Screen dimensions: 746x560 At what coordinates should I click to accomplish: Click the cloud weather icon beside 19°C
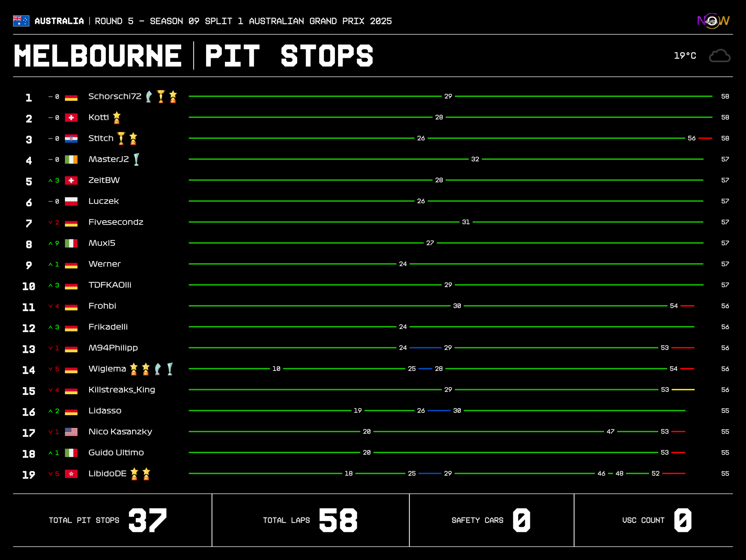pos(720,55)
